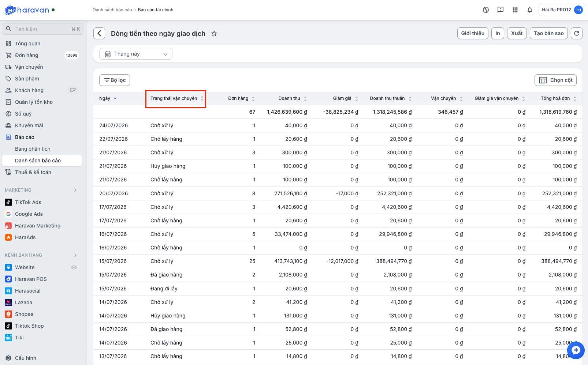Expand the KÊNH BÁN HÀNG section
The width and height of the screenshot is (588, 365).
click(75, 255)
